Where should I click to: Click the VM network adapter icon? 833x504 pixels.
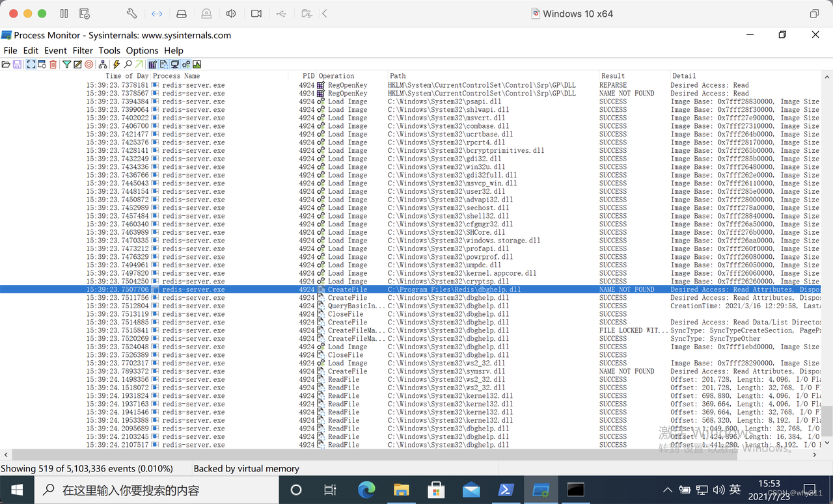point(157,14)
